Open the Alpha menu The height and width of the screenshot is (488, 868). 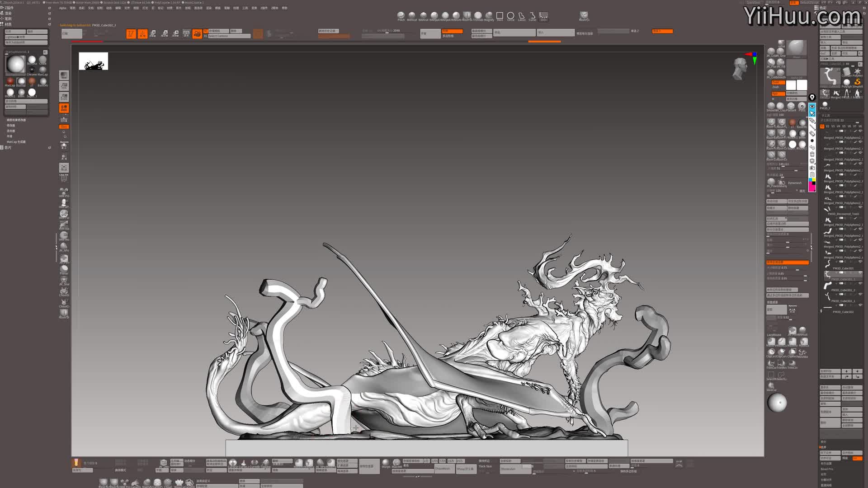tap(62, 8)
